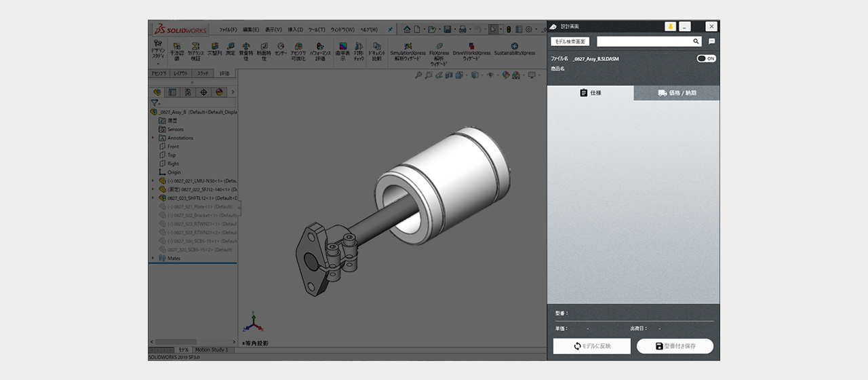868x380 pixels.
Task: Open the デザインスタディ dropdown arrow
Action: tap(157, 64)
